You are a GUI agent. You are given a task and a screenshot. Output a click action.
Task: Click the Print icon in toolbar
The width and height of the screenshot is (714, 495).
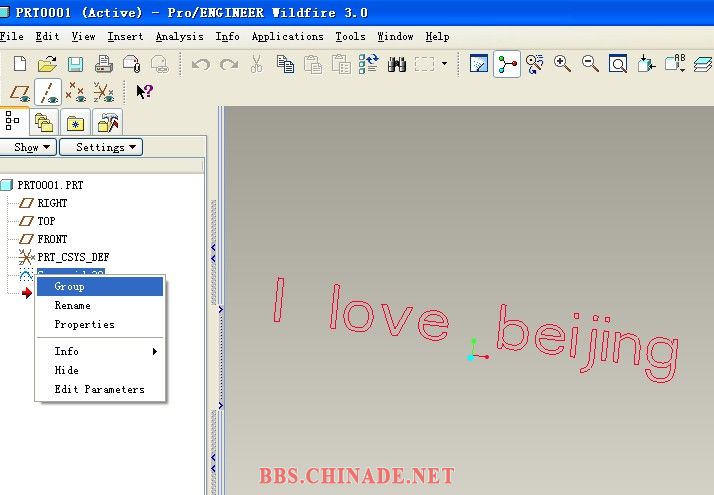click(103, 64)
